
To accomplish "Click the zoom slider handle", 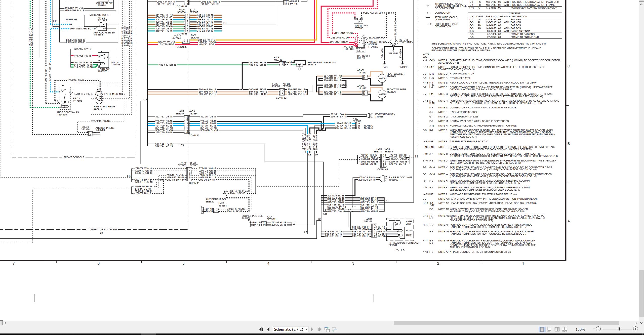I will pos(619,329).
